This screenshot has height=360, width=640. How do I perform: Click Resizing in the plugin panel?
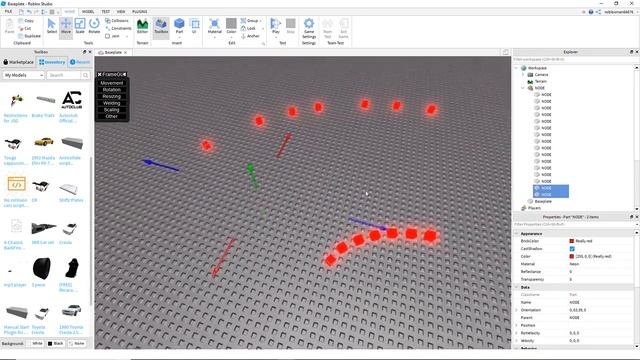(x=111, y=96)
